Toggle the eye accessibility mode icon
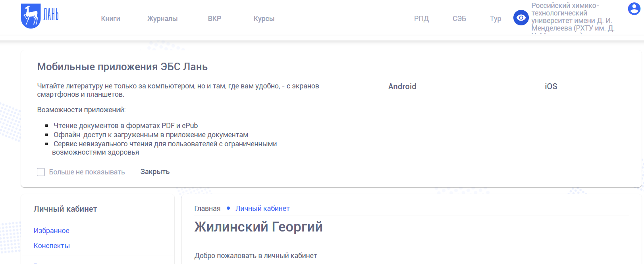The height and width of the screenshot is (264, 644). 521,18
